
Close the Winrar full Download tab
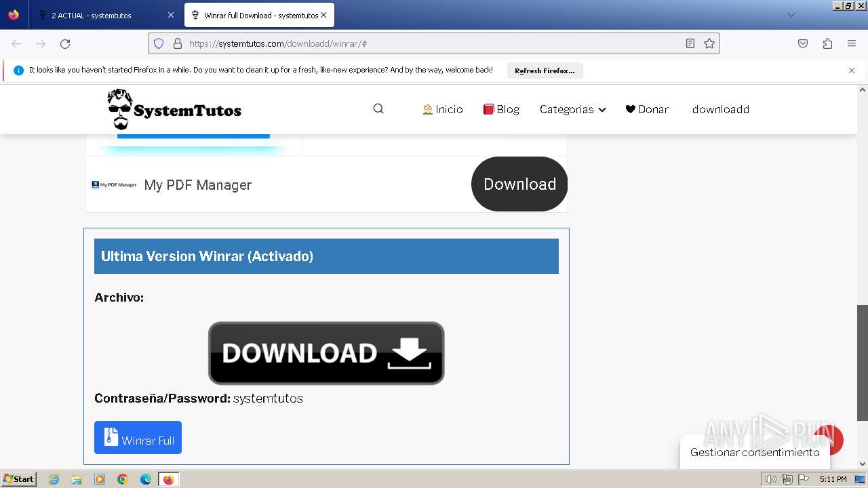click(323, 15)
